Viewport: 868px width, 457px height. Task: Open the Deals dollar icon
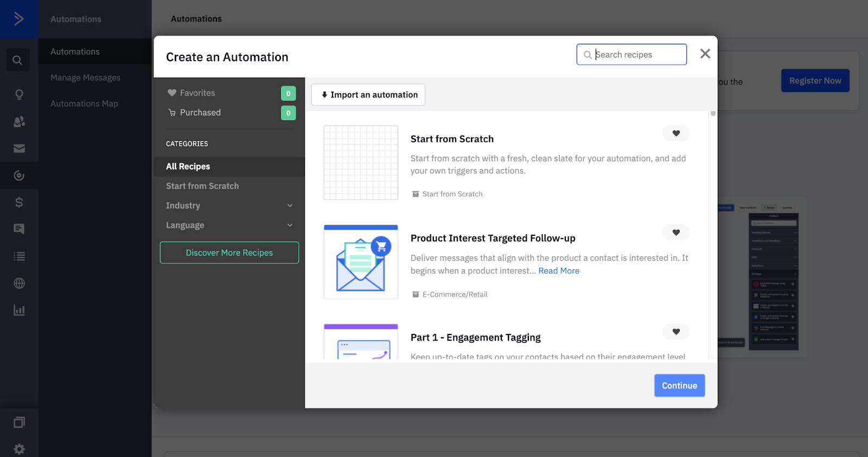pos(19,202)
